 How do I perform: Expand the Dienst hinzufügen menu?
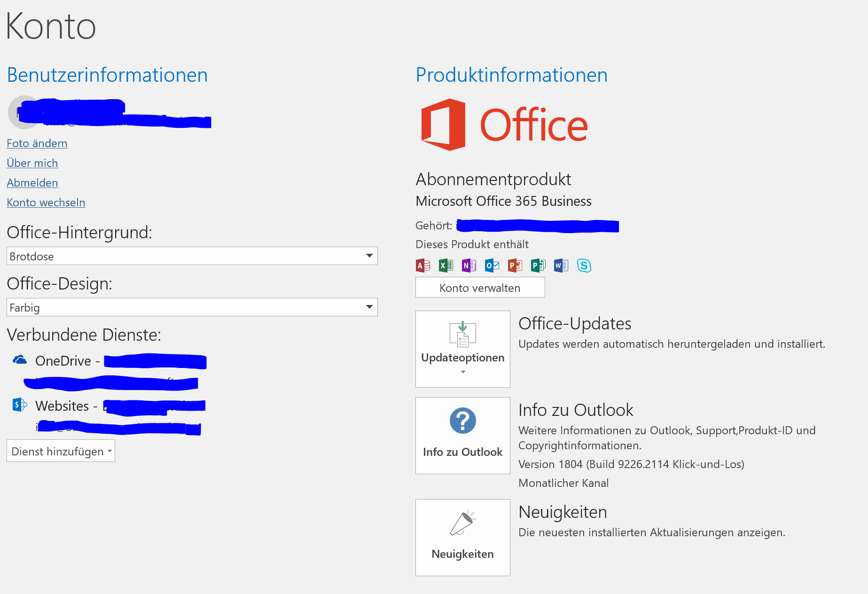pos(61,451)
